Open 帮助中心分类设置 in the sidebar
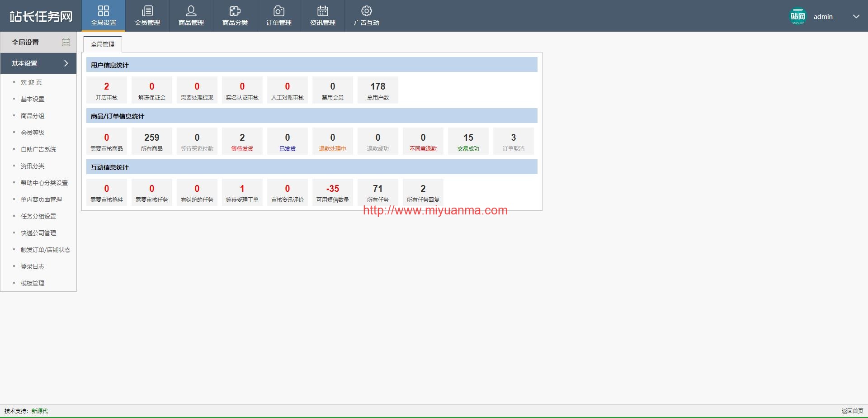The width and height of the screenshot is (868, 418). click(44, 183)
